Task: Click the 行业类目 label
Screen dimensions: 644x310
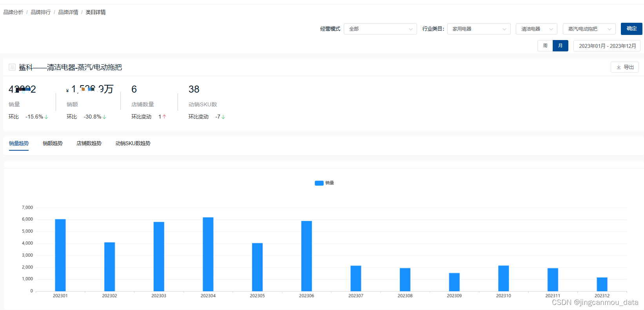Action: point(433,29)
